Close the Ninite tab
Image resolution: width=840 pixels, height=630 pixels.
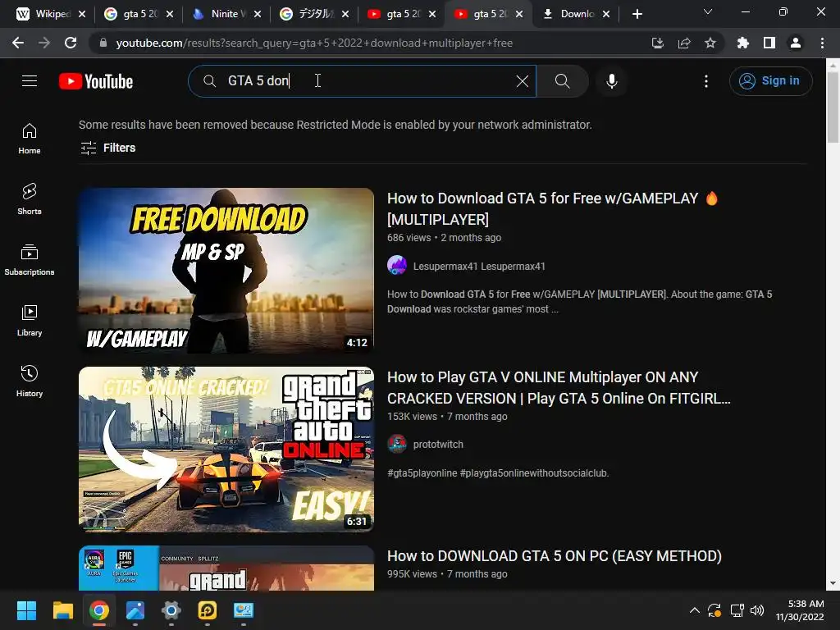pos(258,14)
